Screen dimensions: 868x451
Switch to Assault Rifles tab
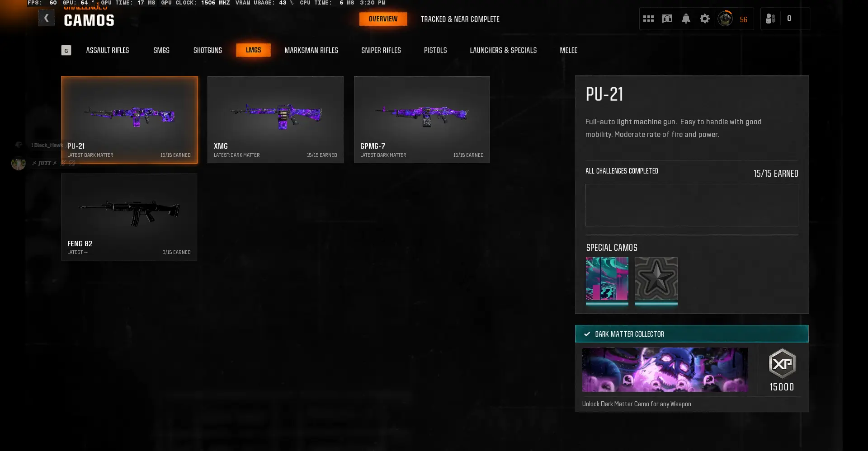(108, 50)
